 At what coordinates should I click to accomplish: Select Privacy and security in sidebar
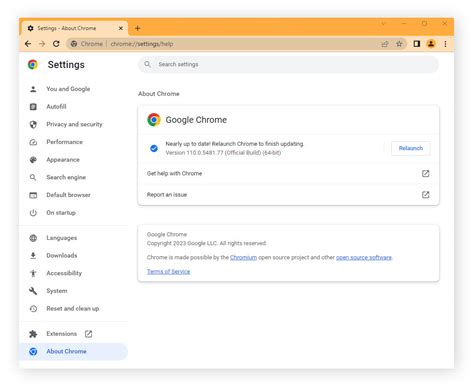pos(74,124)
